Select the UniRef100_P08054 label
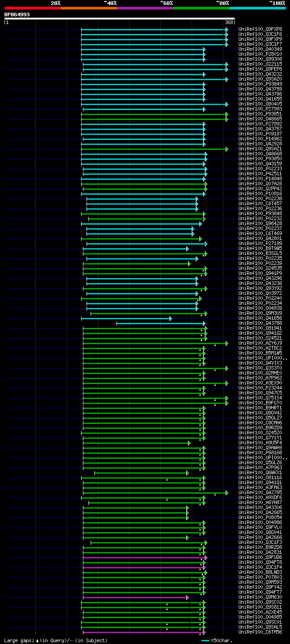Viewport: 290px width, 644px height. click(260, 517)
